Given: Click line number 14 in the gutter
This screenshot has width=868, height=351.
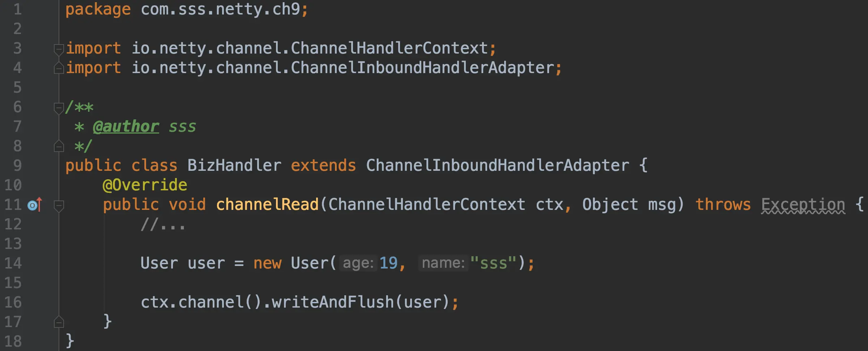Looking at the screenshot, I should click(x=13, y=263).
